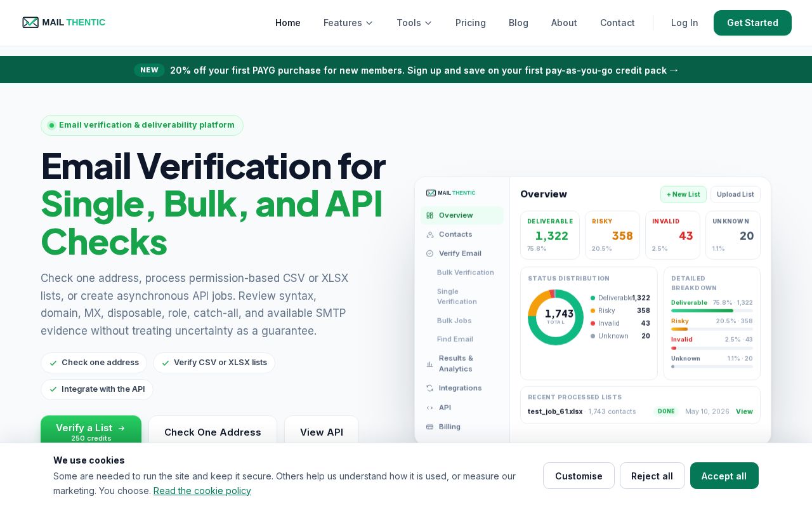This screenshot has width=812, height=508.
Task: Accept all cookies
Action: click(x=724, y=476)
